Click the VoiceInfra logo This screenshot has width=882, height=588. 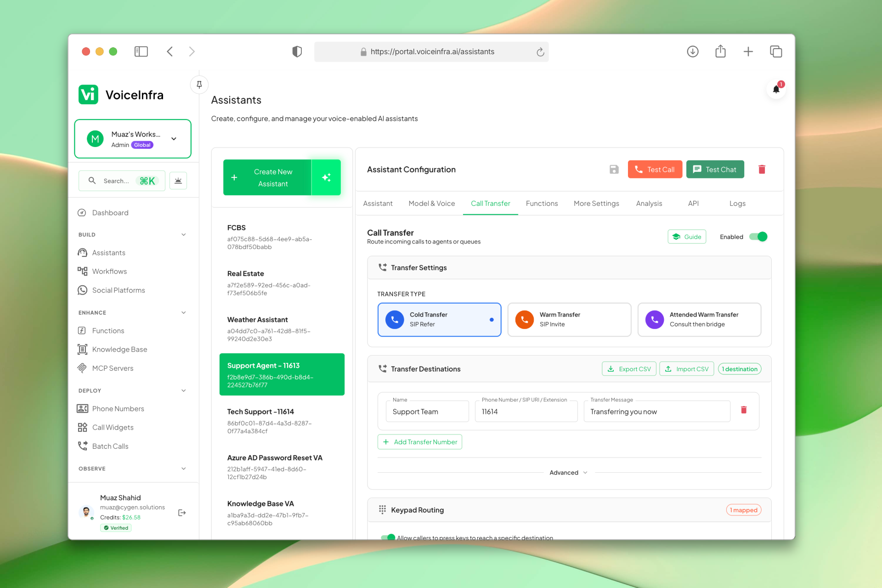pyautogui.click(x=121, y=95)
